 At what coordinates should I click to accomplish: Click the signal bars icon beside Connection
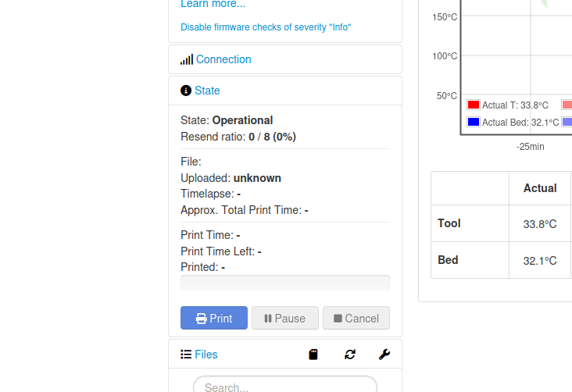[x=186, y=59]
